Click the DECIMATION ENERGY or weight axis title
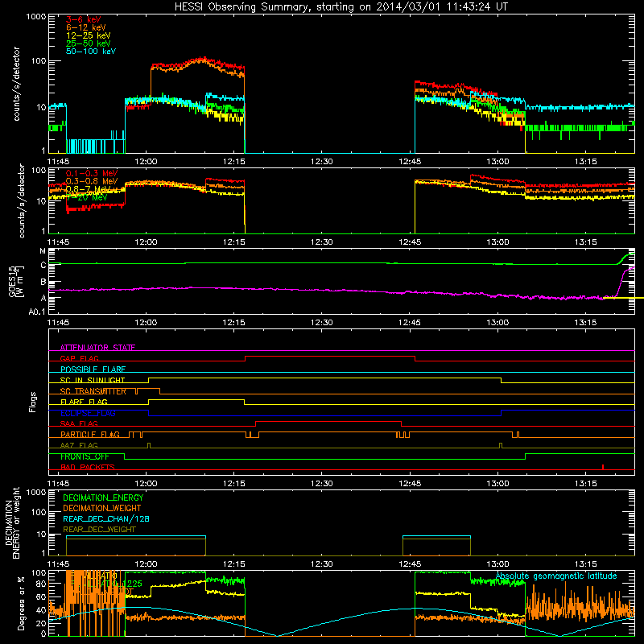 tap(12, 522)
